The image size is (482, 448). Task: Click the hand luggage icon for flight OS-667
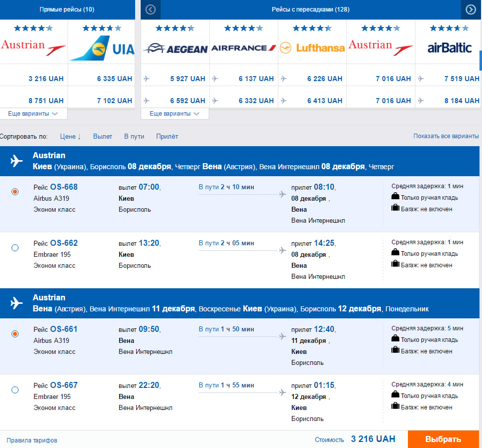[x=395, y=394]
